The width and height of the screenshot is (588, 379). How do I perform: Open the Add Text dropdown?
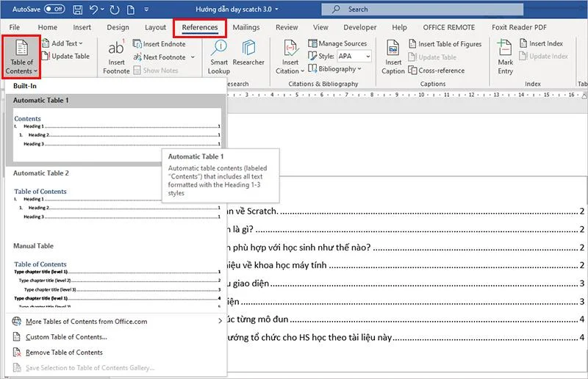[62, 43]
